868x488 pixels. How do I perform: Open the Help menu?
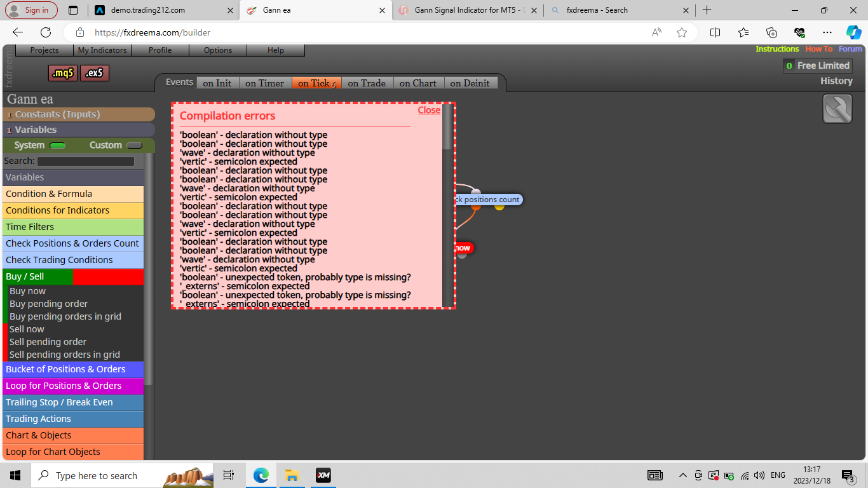point(276,50)
